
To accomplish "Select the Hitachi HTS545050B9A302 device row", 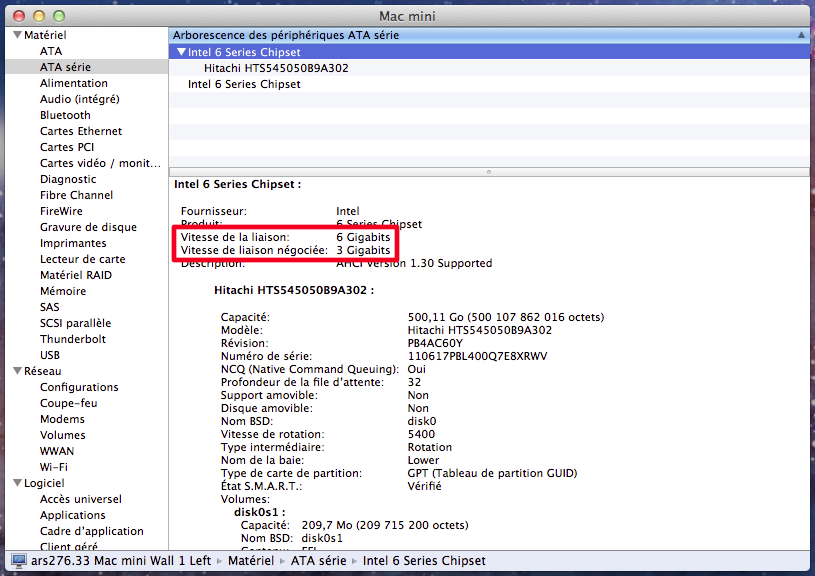I will (x=489, y=68).
